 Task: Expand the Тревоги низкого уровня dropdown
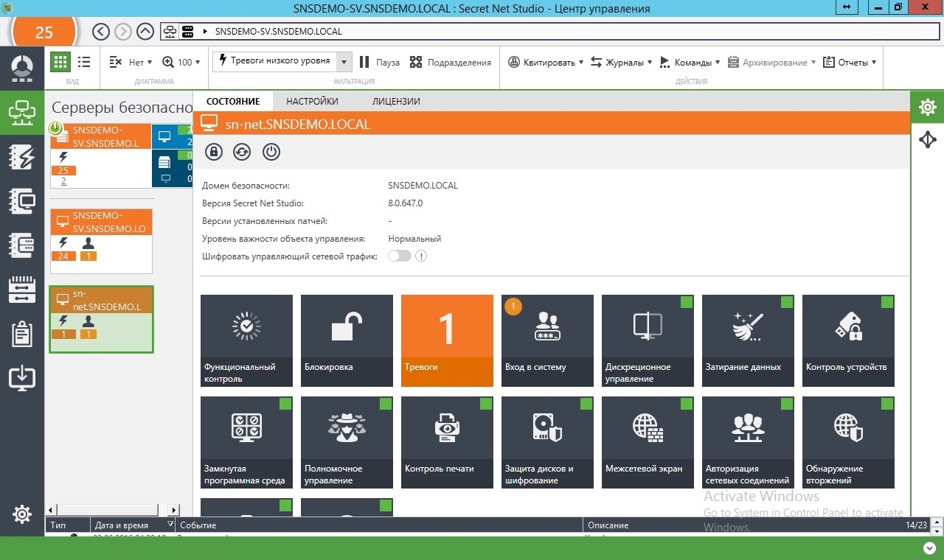[x=344, y=62]
